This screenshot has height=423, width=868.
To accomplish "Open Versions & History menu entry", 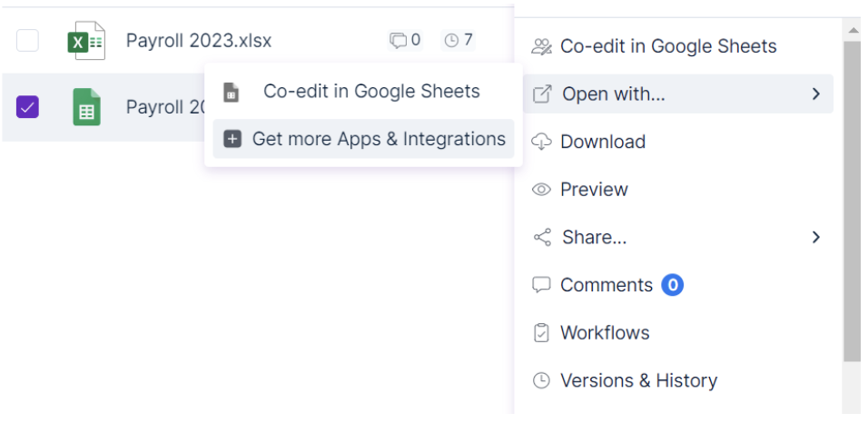I will (638, 380).
